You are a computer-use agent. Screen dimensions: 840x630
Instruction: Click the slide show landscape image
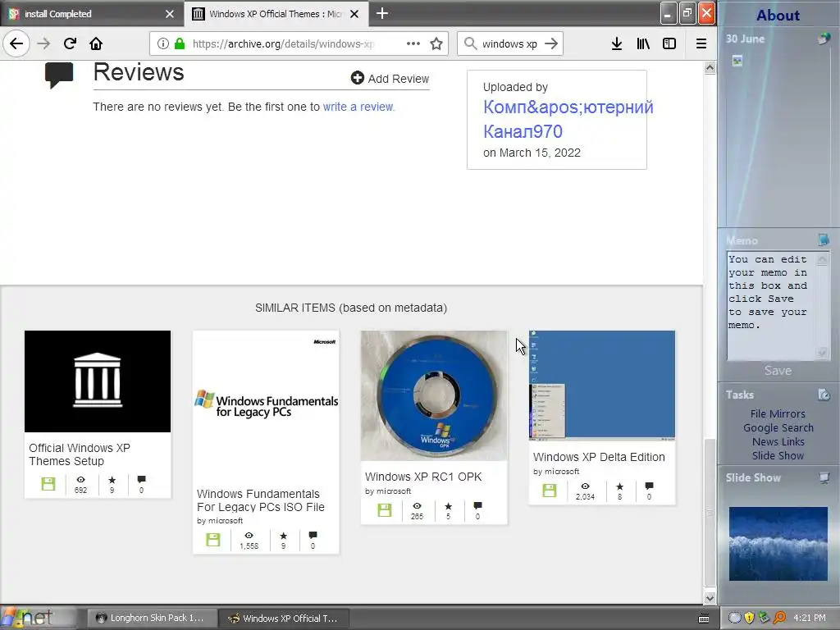coord(778,543)
